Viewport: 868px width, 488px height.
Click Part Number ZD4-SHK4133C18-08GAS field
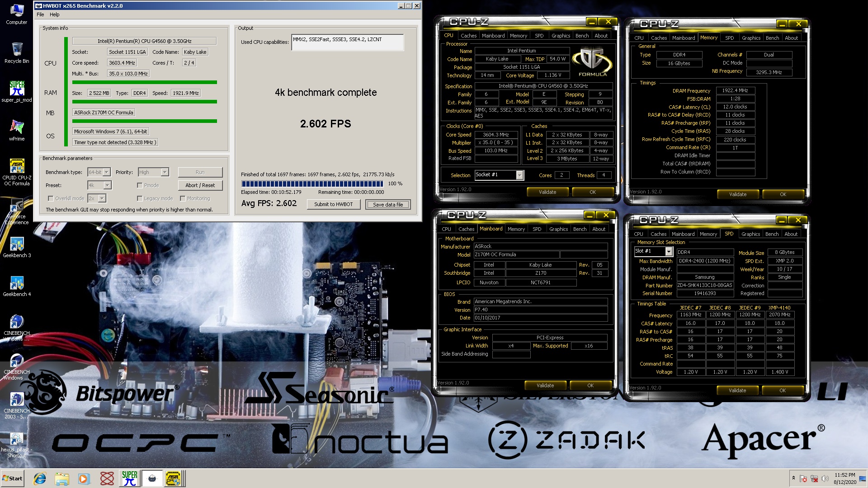tap(705, 285)
